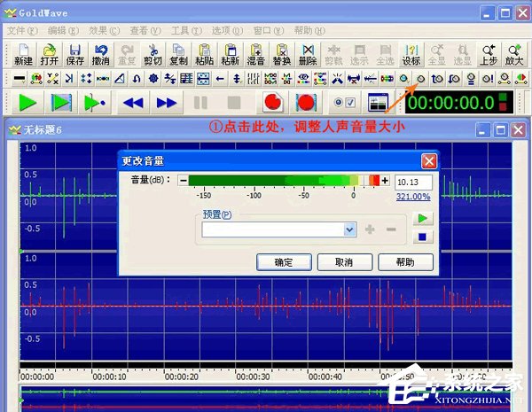Click the 放大 zoom in icon
This screenshot has width=532, height=412.
(x=514, y=55)
